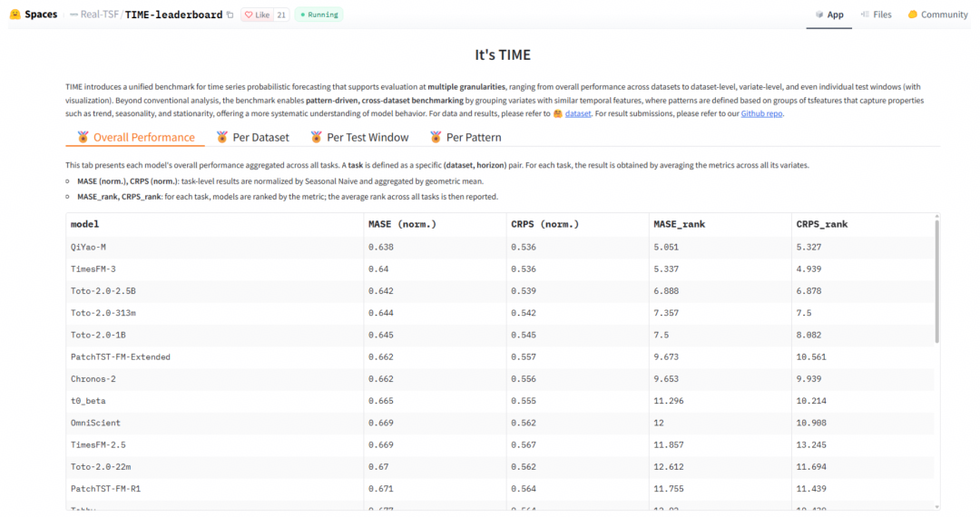Open the App tab
This screenshot has width=980, height=517.
coord(829,15)
